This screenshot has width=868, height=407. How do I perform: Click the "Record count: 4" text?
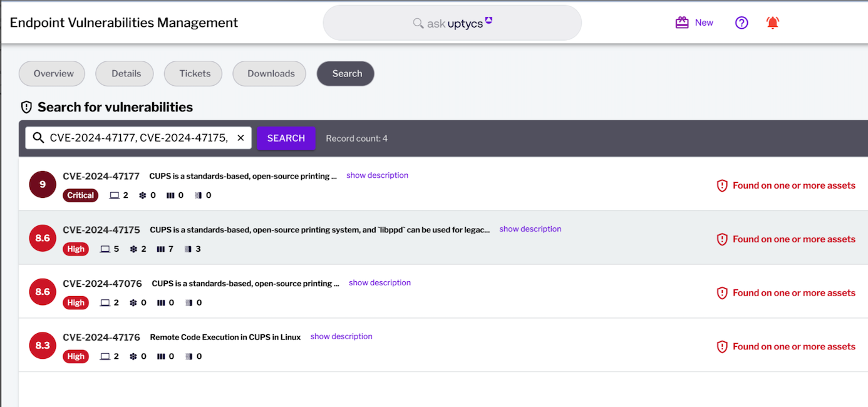[x=356, y=138]
